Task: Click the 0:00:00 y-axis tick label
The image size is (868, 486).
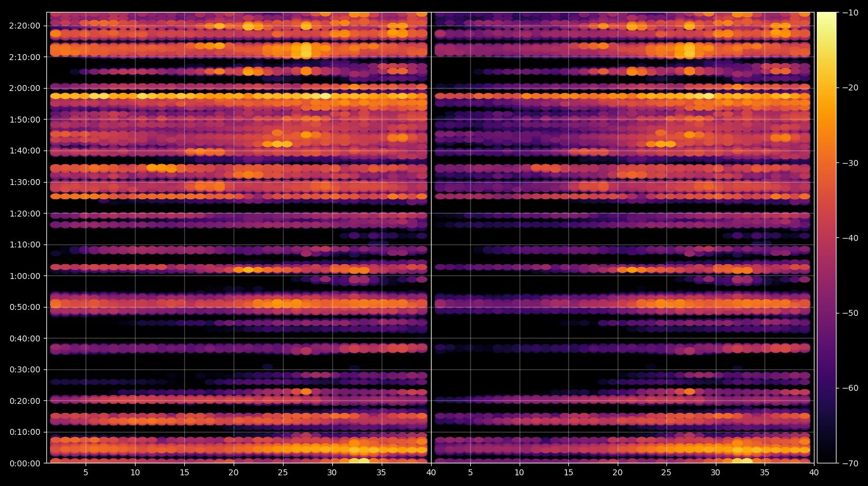Action: tap(25, 463)
